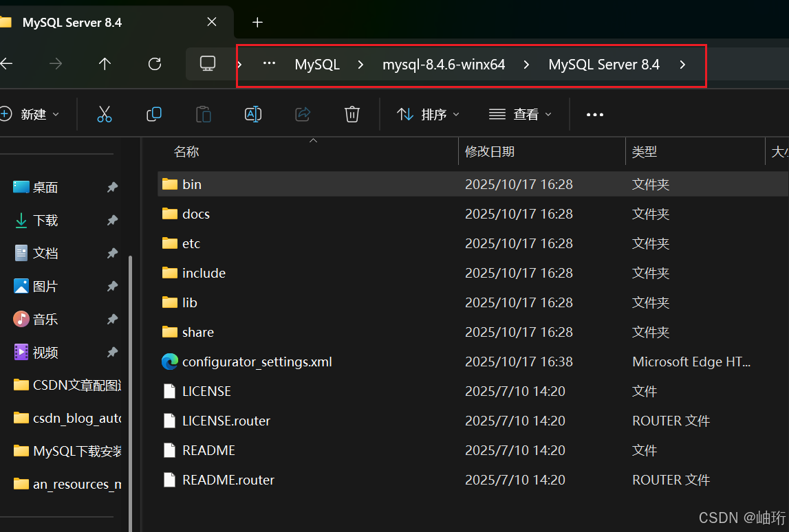
Task: Go up one folder level
Action: [x=105, y=63]
